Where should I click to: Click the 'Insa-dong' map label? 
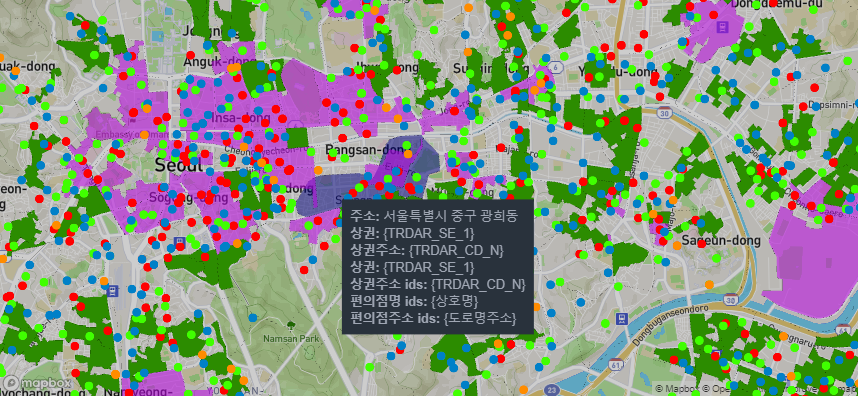241,118
